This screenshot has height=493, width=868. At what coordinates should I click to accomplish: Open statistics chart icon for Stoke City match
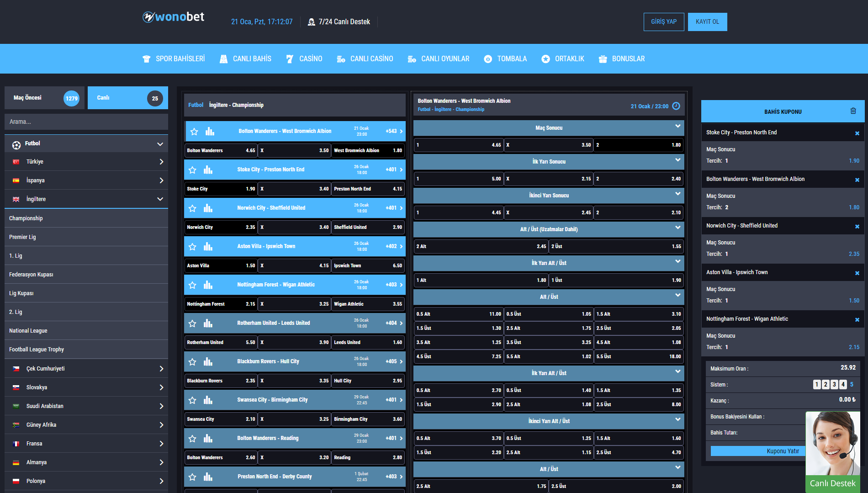(x=208, y=170)
